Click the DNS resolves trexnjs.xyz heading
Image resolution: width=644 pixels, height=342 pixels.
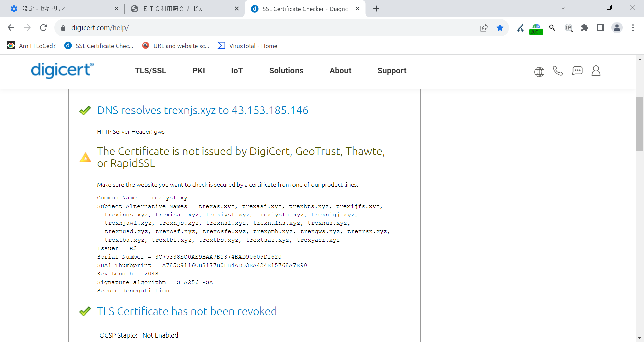[x=202, y=110]
